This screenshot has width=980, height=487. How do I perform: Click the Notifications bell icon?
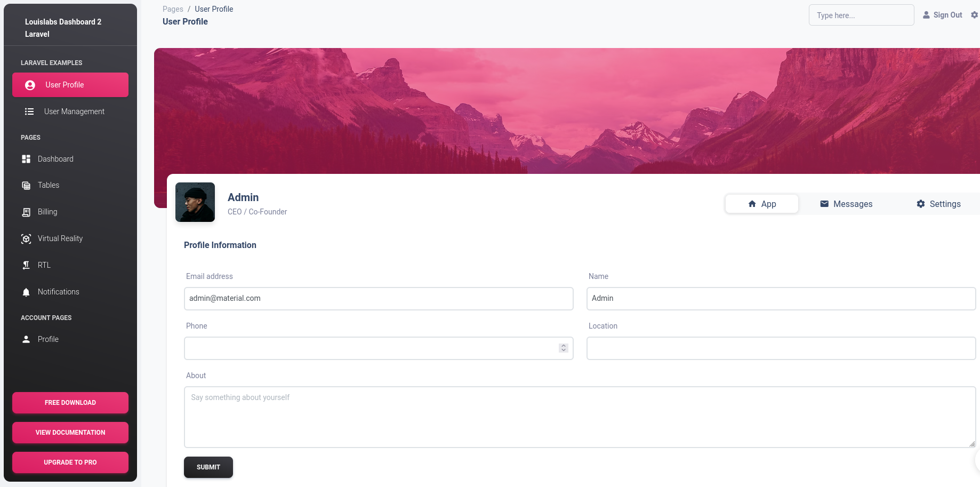coord(26,292)
